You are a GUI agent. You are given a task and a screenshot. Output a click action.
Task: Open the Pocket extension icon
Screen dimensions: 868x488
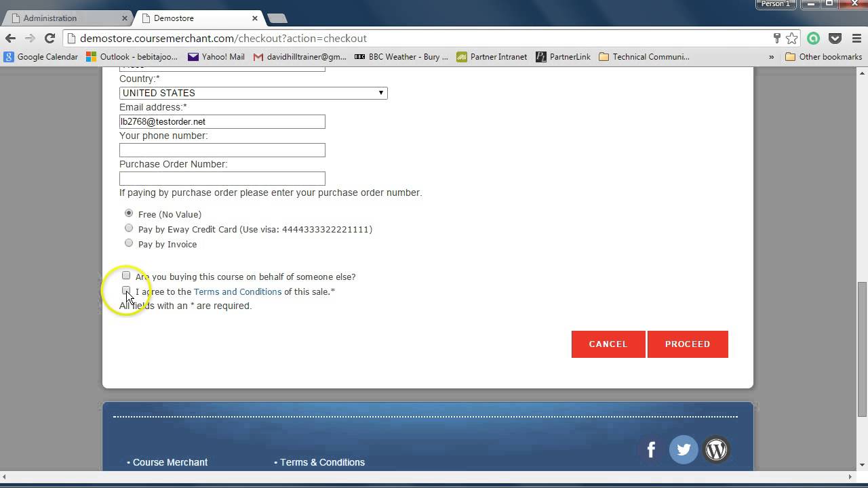click(x=835, y=39)
